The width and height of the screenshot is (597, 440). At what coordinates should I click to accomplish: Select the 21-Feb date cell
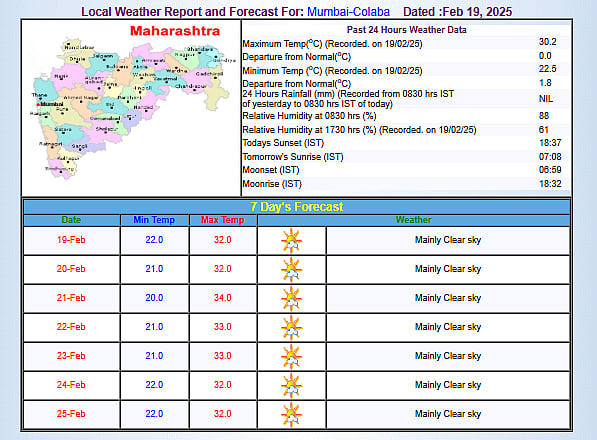71,298
